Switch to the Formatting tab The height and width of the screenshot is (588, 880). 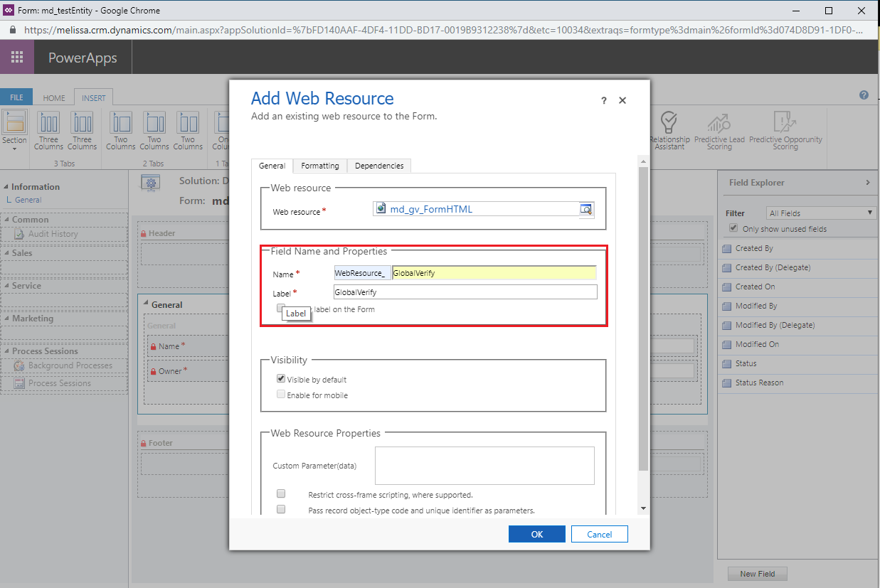pyautogui.click(x=320, y=166)
